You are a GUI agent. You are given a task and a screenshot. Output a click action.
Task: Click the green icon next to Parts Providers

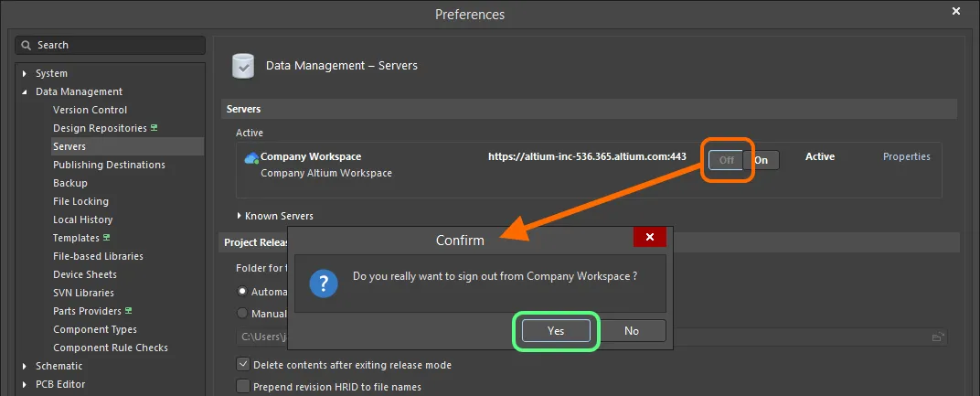coord(128,310)
